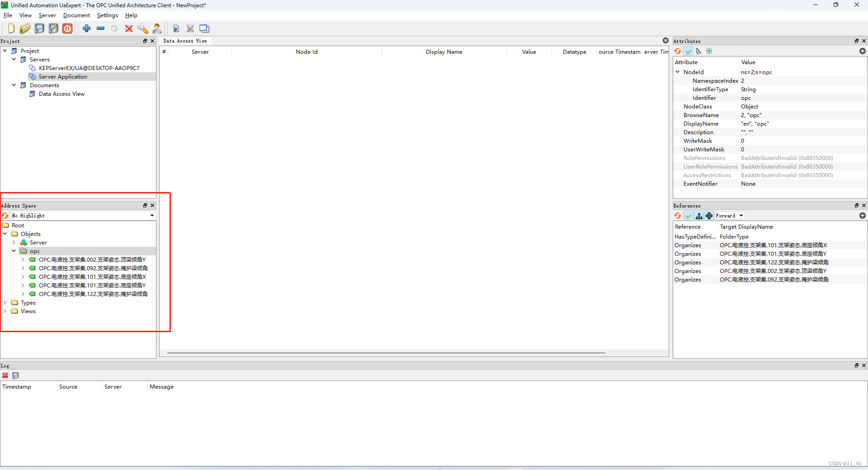The image size is (868, 470).
Task: Select the Data Access View tab
Action: click(185, 41)
